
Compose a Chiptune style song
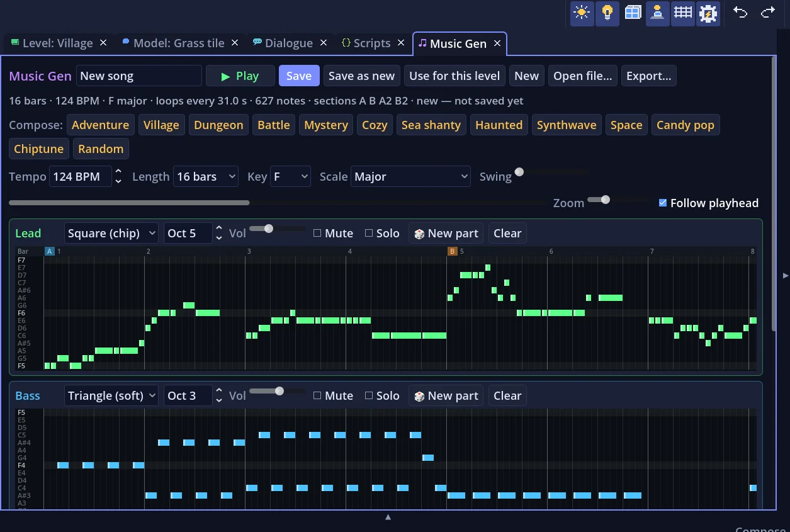(39, 149)
